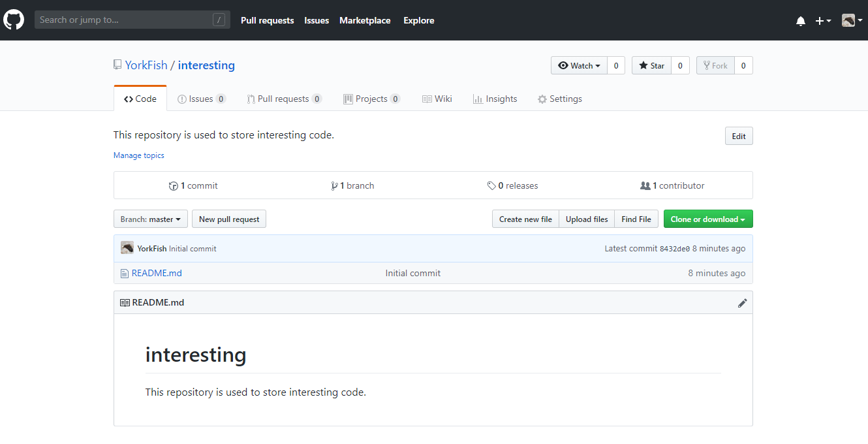
Task: Click the git branch icon
Action: coord(335,185)
